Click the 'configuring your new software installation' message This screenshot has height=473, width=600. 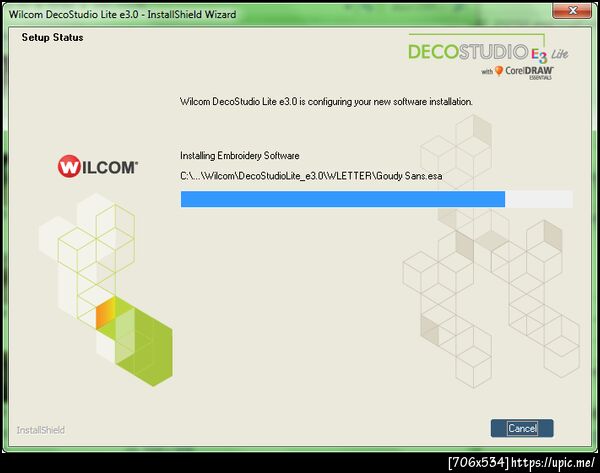[x=326, y=102]
